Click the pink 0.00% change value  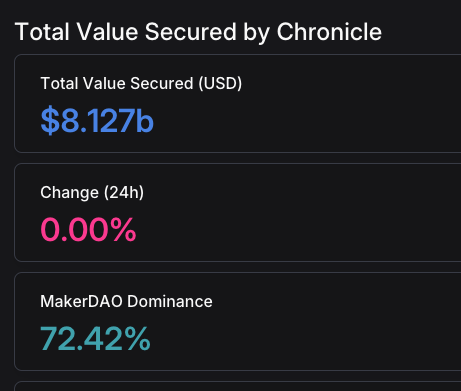88,229
